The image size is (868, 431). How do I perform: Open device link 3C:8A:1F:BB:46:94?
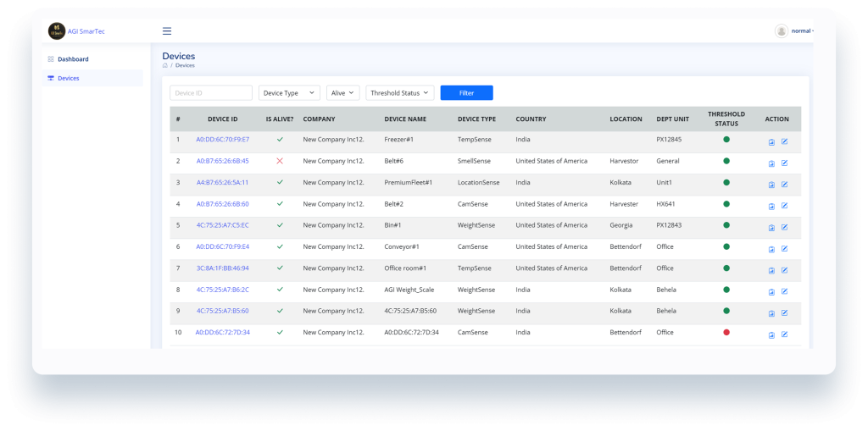click(x=223, y=268)
